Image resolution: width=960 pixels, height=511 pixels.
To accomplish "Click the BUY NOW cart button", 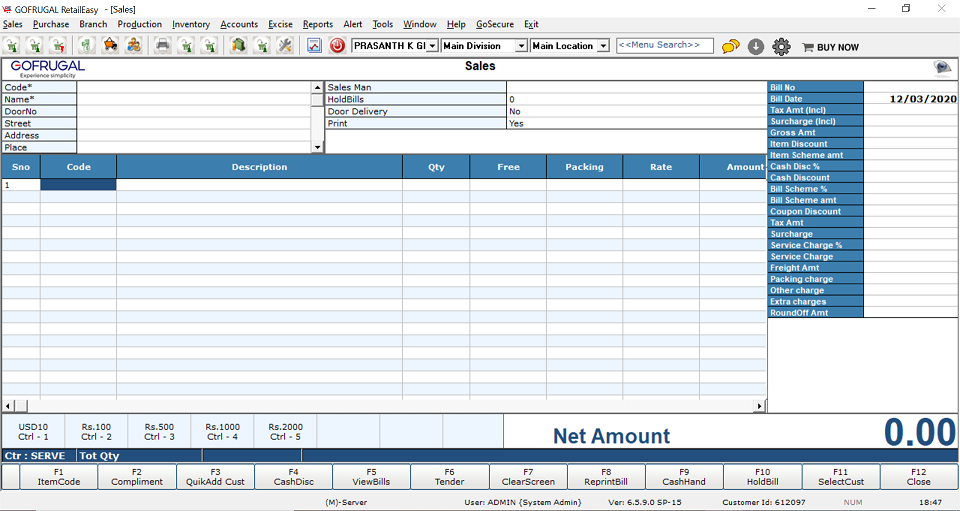I will pyautogui.click(x=830, y=47).
